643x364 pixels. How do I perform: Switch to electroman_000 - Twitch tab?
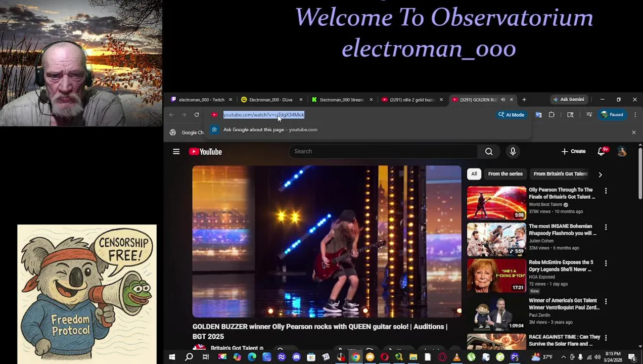point(201,100)
